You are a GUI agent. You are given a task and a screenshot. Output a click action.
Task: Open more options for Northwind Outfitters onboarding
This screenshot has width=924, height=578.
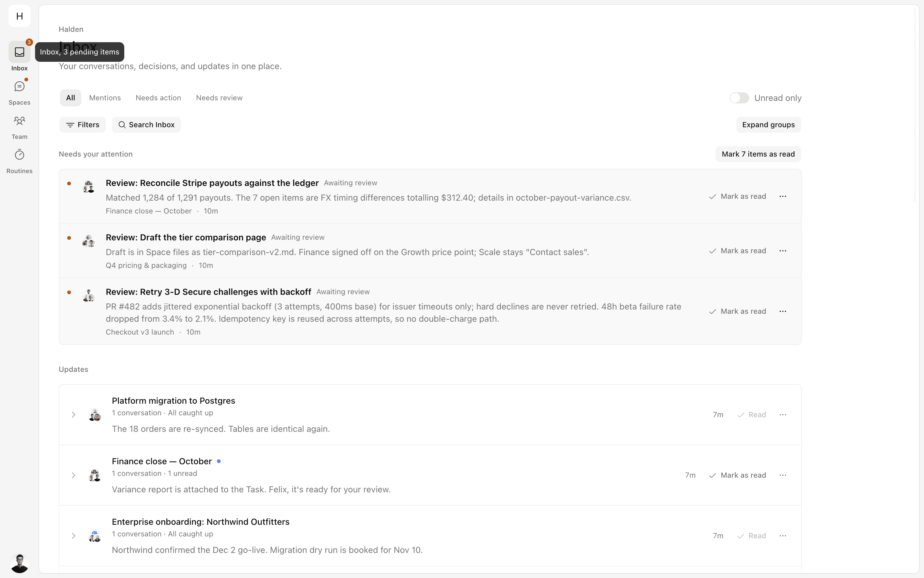(783, 535)
